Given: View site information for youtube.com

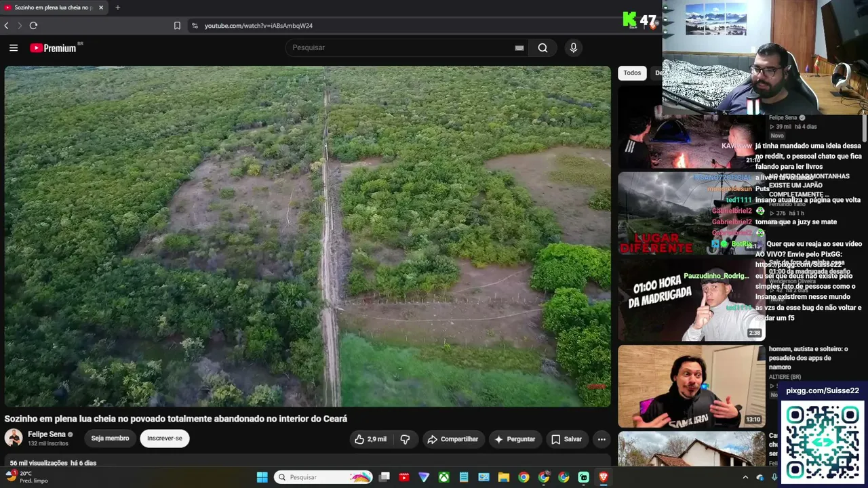Looking at the screenshot, I should pos(195,26).
